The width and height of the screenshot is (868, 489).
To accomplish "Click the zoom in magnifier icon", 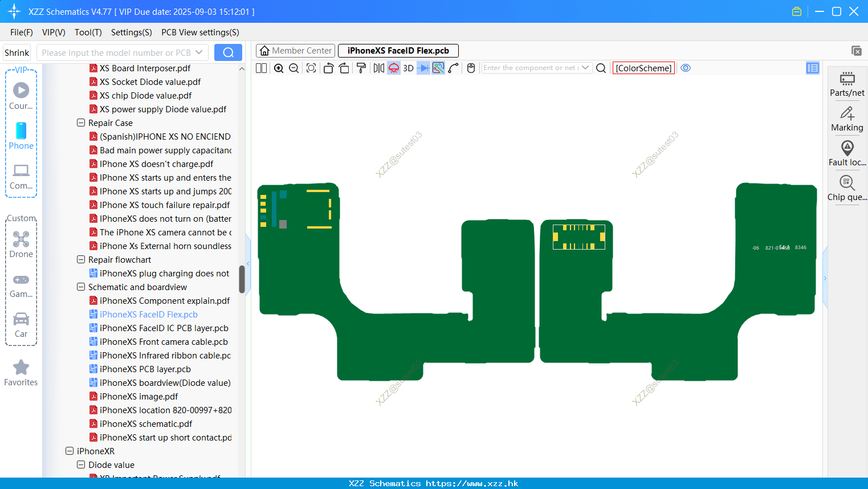I will click(x=279, y=68).
